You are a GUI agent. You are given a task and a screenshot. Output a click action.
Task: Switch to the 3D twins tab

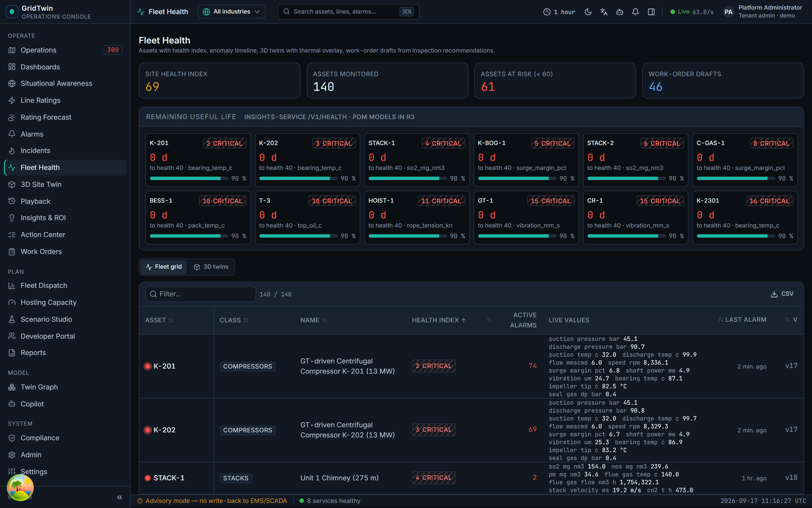click(211, 267)
